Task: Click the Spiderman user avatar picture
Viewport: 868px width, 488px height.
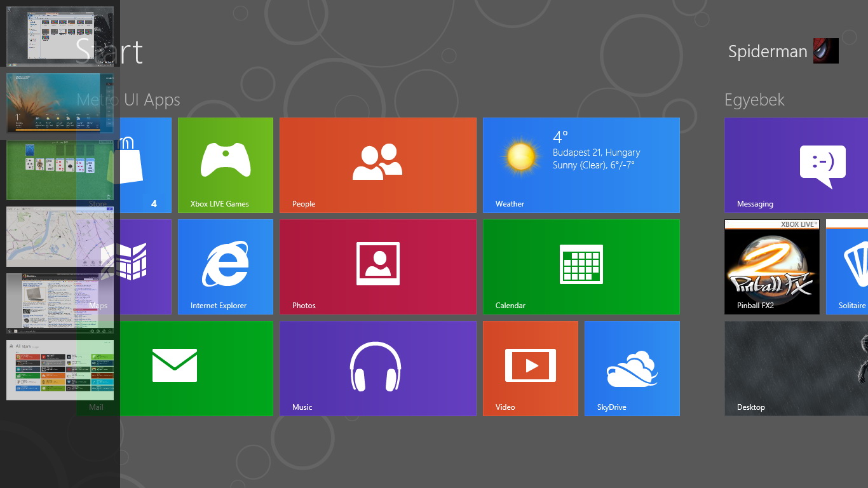Action: click(x=826, y=51)
